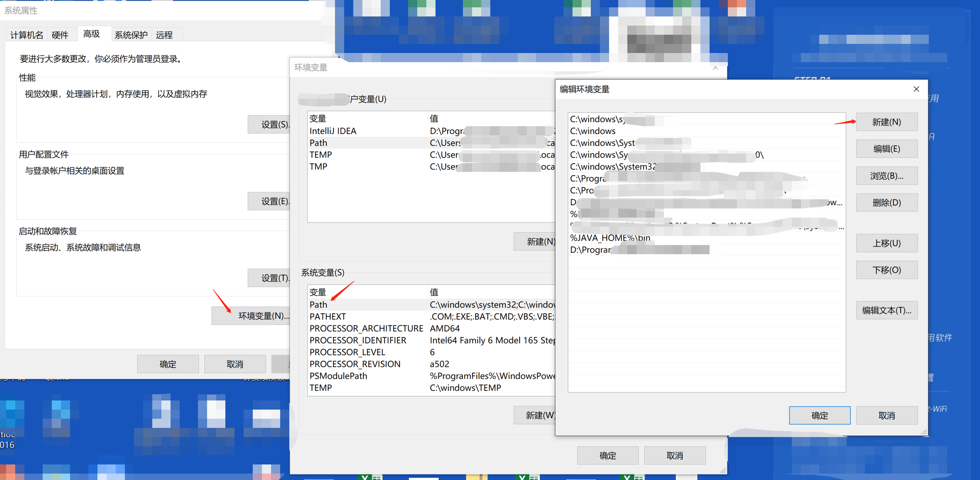
Task: Confirm edit dialog with 确定
Action: tap(819, 415)
